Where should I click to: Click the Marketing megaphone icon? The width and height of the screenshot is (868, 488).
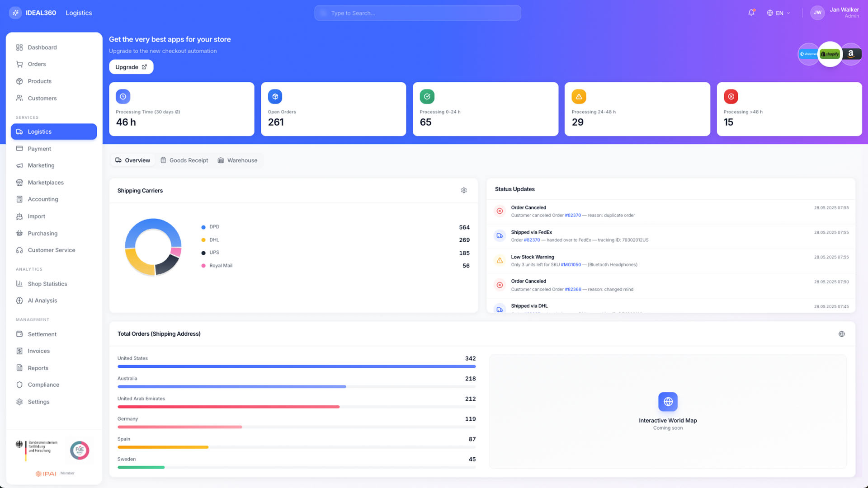[x=19, y=165]
